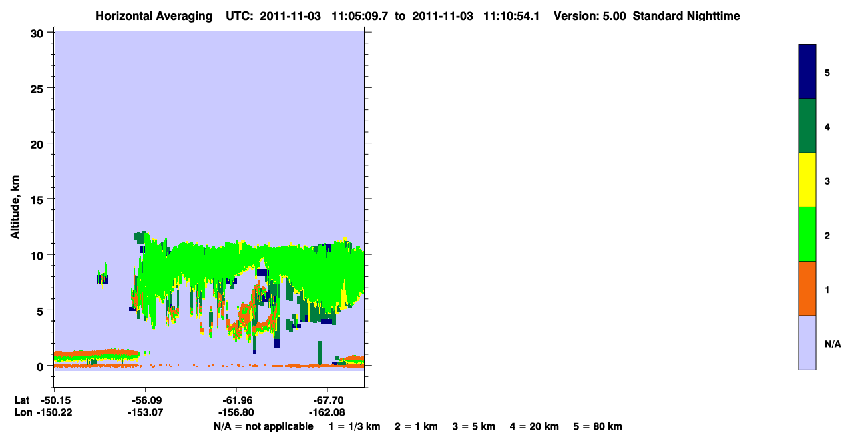Screen dimensions: 868x445
Task: Click the longitude value -156.80
Action: click(236, 413)
